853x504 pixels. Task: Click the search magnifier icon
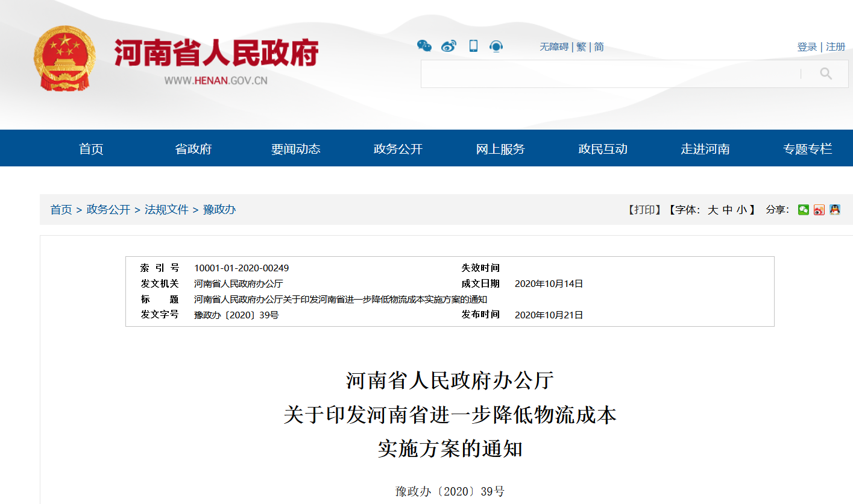point(825,74)
